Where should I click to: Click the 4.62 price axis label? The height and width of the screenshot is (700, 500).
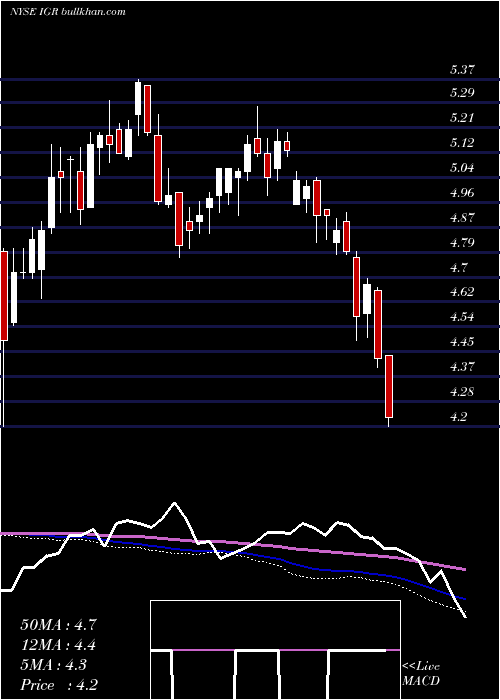pyautogui.click(x=462, y=292)
